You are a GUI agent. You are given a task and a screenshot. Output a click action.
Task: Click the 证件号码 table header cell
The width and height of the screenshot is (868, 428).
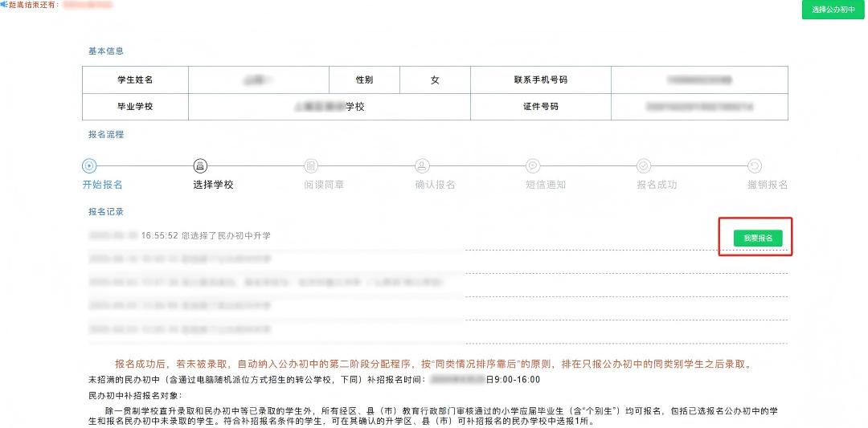[540, 107]
